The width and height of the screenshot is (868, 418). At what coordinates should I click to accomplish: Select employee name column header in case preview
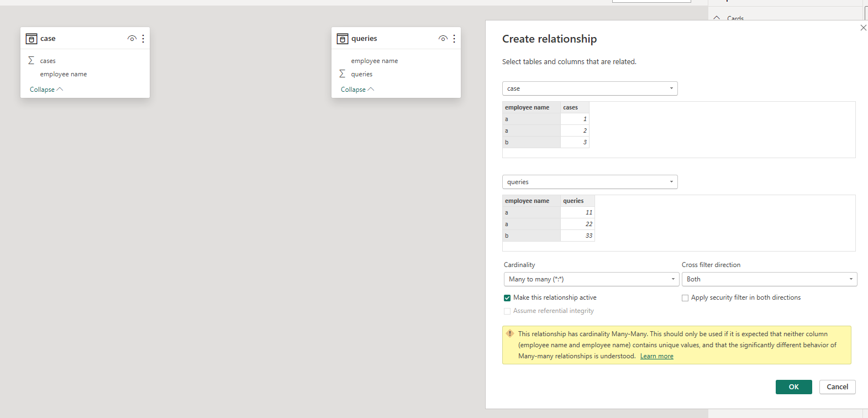tap(532, 107)
